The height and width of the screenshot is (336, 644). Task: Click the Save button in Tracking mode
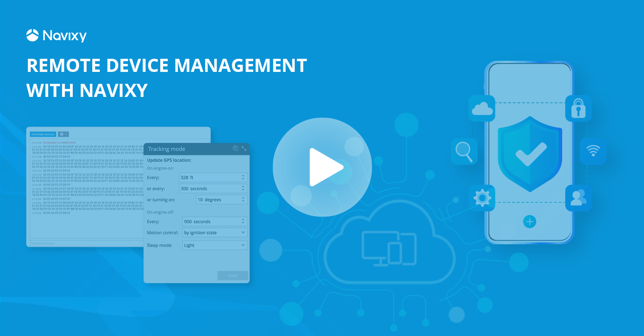pyautogui.click(x=233, y=276)
